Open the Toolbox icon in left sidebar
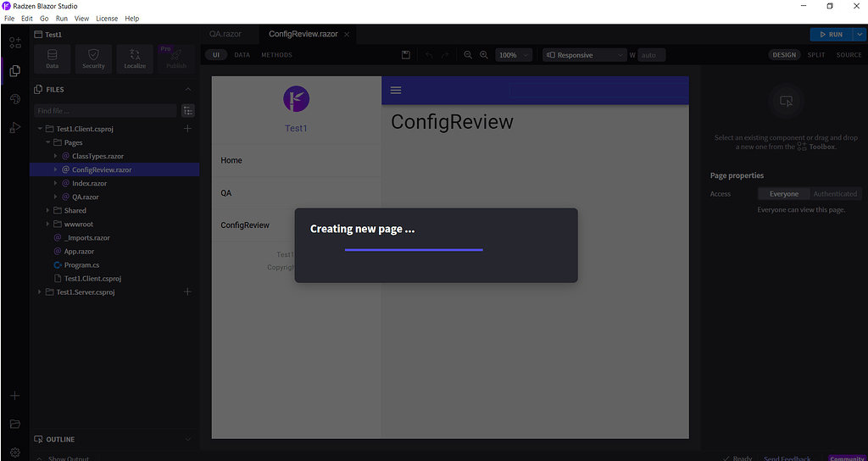 pyautogui.click(x=15, y=42)
